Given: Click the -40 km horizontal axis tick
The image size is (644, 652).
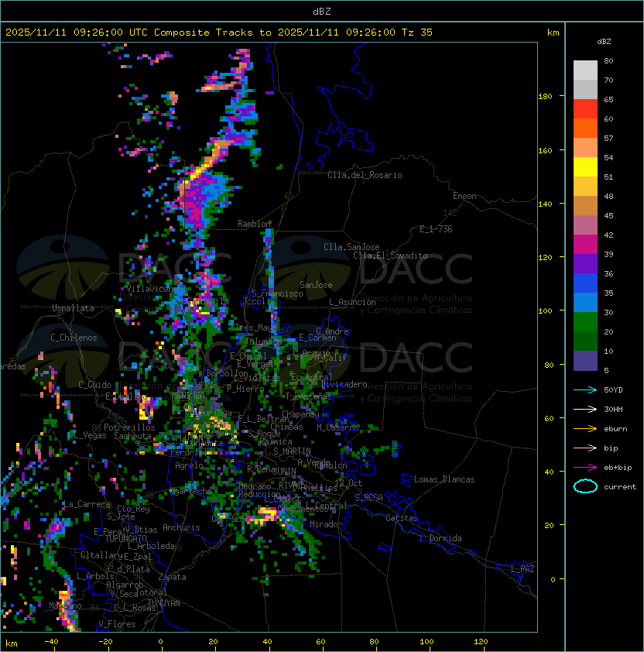Looking at the screenshot, I should (x=51, y=642).
